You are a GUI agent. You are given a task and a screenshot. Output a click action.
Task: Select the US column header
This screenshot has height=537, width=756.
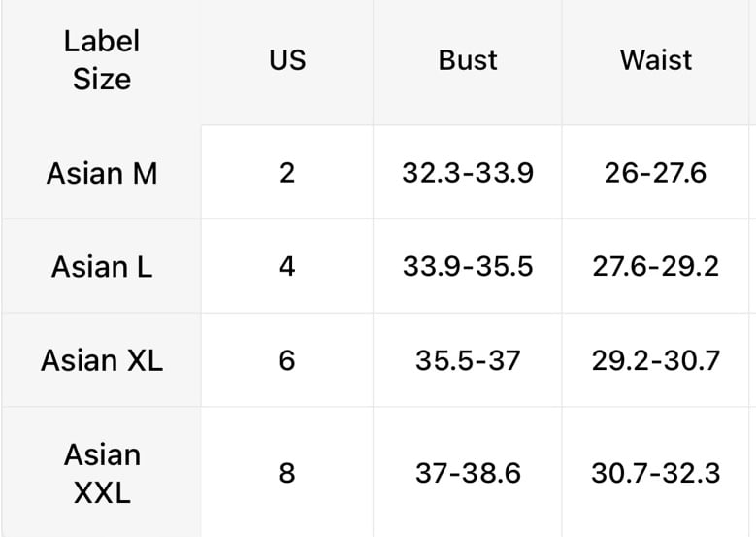click(x=287, y=60)
